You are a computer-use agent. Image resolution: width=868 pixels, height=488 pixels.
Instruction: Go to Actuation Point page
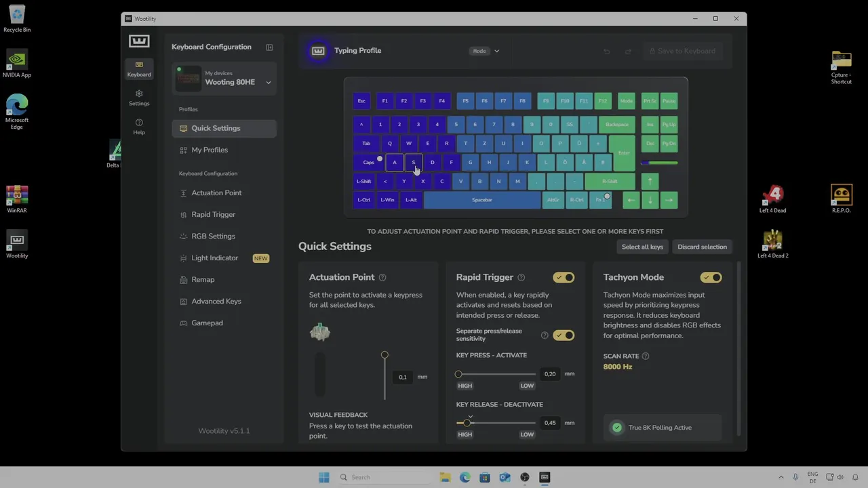coord(224,193)
